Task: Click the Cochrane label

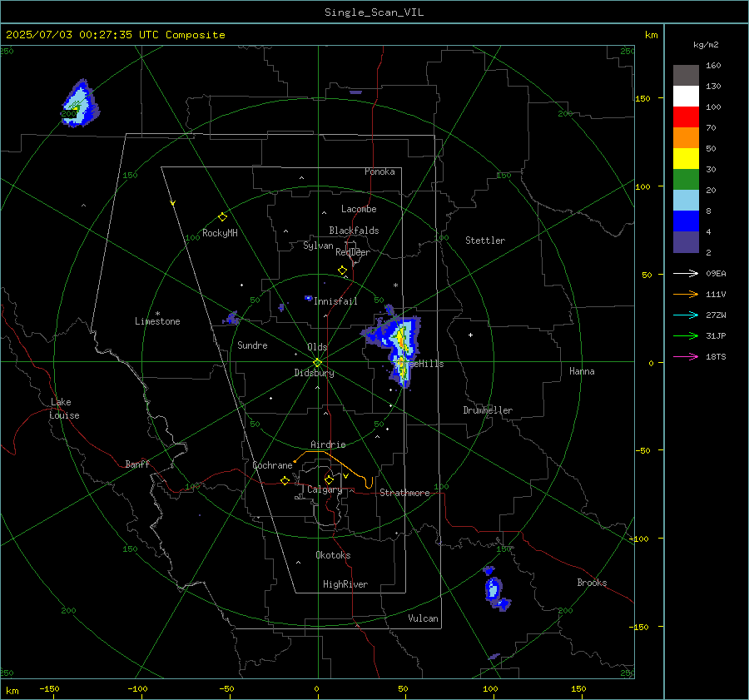Action: (272, 465)
